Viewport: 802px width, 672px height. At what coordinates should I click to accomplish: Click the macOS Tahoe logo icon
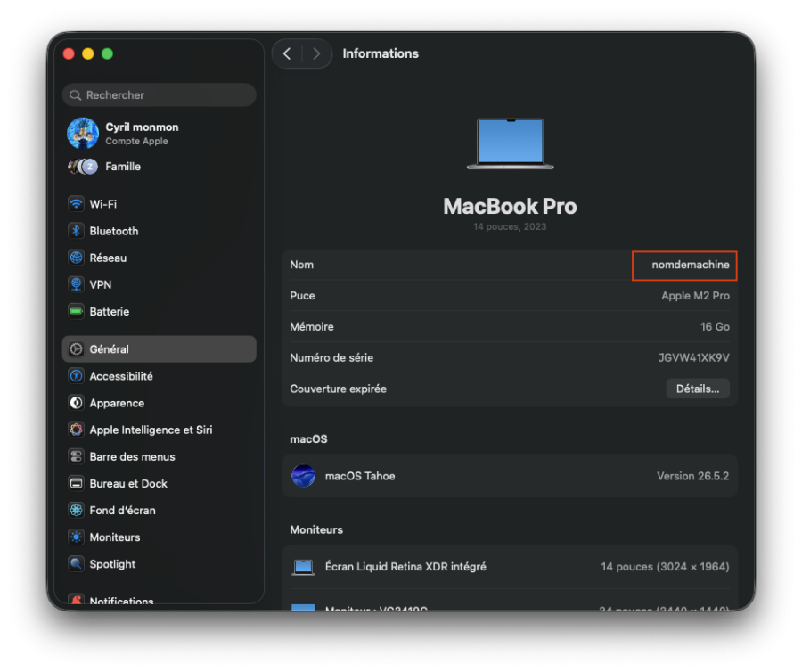point(303,476)
